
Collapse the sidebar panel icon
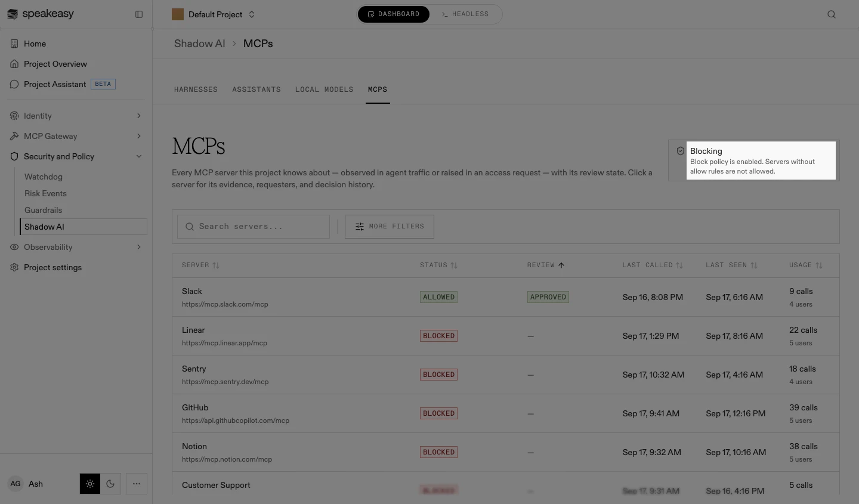[139, 14]
